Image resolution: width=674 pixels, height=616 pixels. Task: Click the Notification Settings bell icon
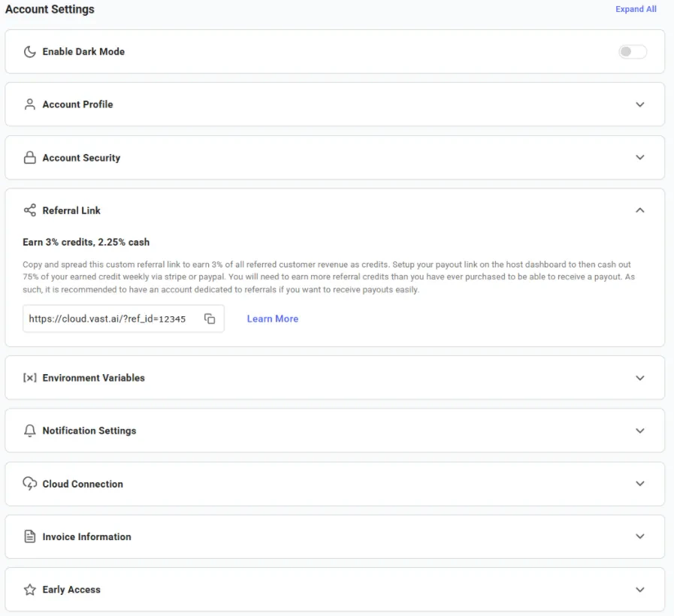coord(29,430)
